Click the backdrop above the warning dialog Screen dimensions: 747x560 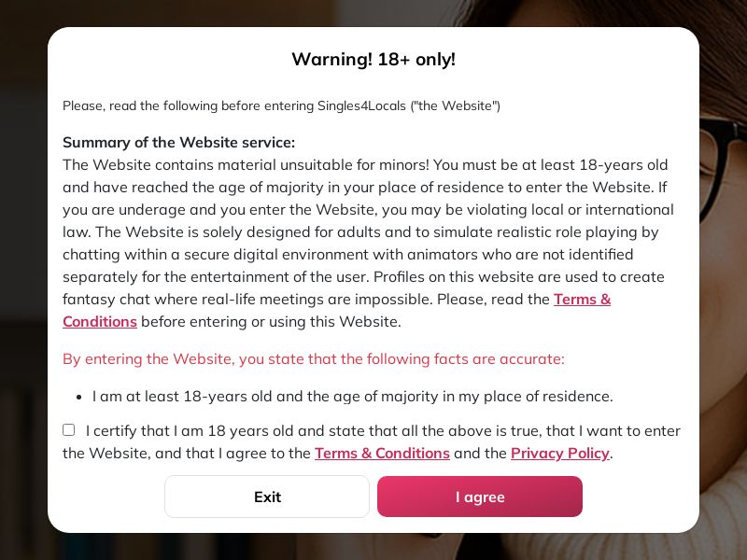373,13
